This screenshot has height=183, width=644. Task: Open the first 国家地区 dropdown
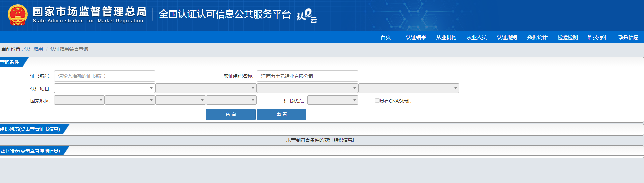79,100
